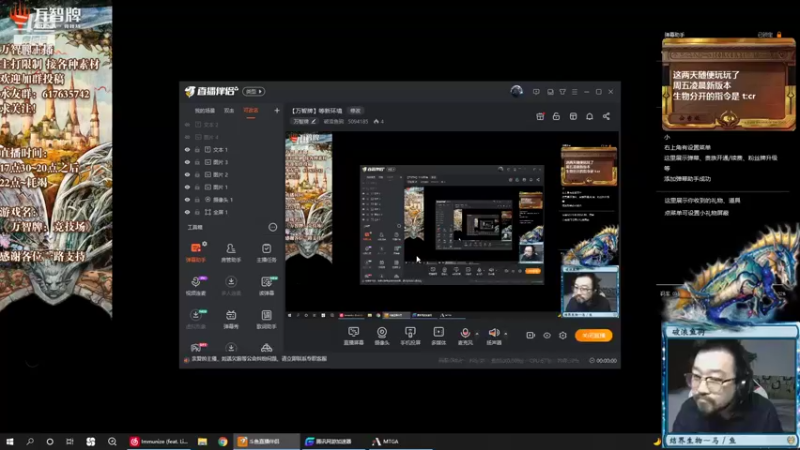Click the unlock padlock icon near room title

click(x=556, y=116)
